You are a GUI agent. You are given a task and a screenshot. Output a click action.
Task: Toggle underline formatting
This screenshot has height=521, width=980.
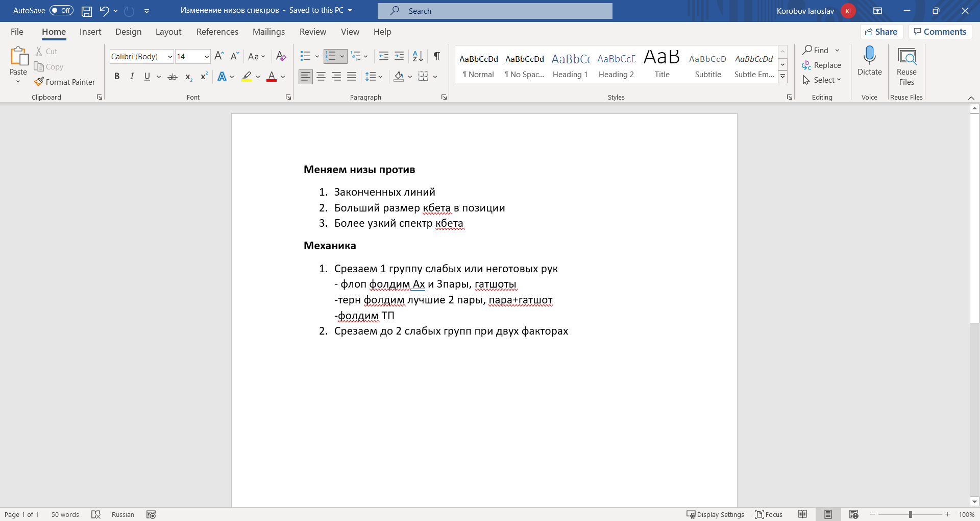(x=147, y=77)
